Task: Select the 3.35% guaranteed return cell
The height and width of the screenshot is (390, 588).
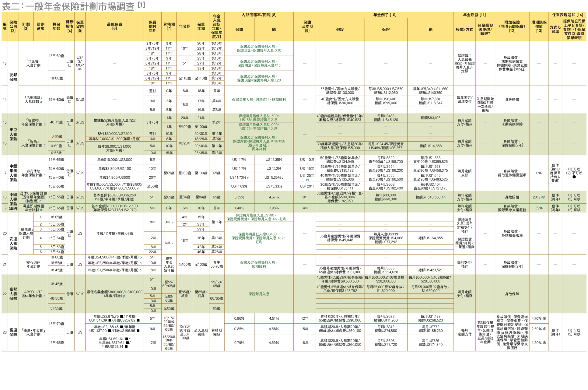Action: click(239, 197)
